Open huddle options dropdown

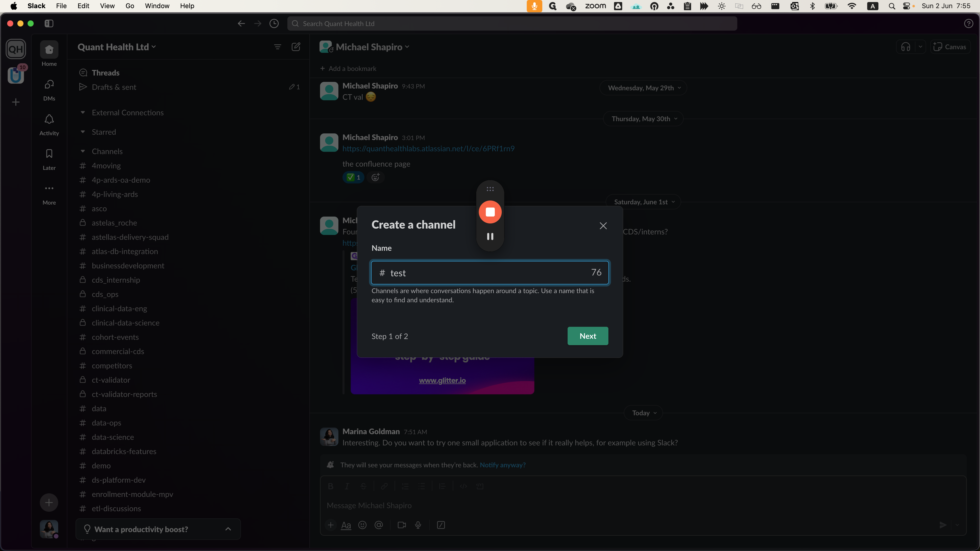(920, 47)
